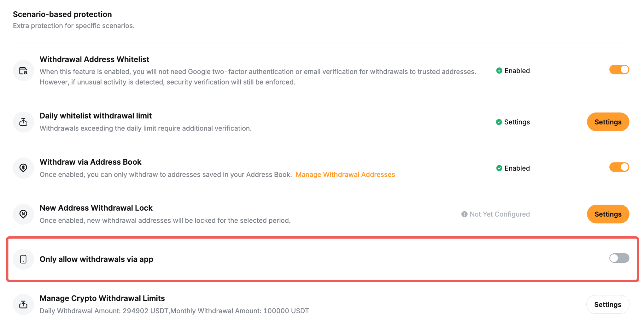
Task: Enable Only allow withdrawals via app toggle
Action: pos(619,258)
